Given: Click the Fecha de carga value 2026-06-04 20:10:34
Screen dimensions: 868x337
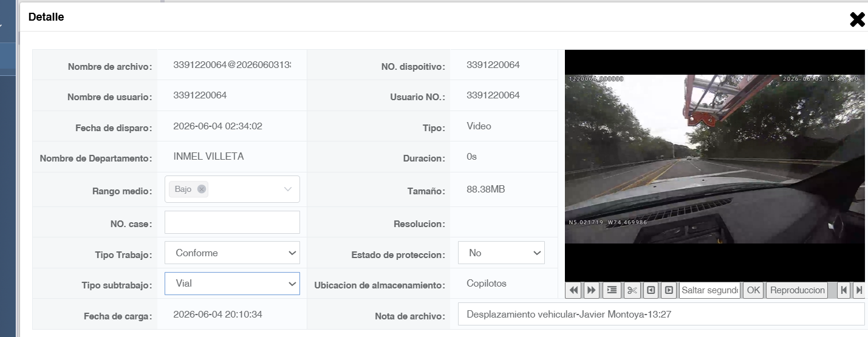Looking at the screenshot, I should click(217, 315).
